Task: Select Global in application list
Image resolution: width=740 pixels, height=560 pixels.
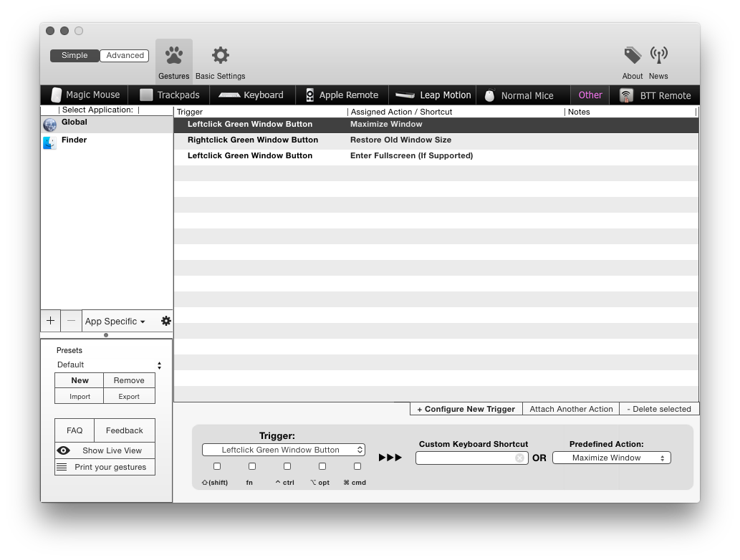Action: (107, 125)
